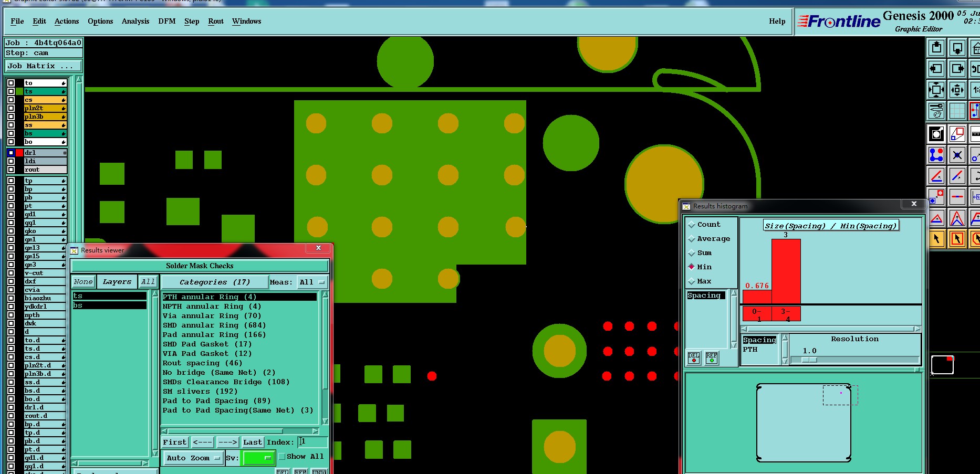Click the REF icon in Results histogram
This screenshot has height=474, width=980.
click(712, 357)
